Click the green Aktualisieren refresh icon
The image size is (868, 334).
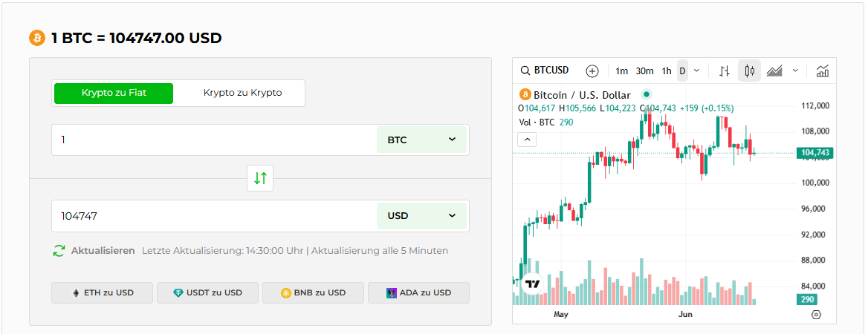(59, 251)
